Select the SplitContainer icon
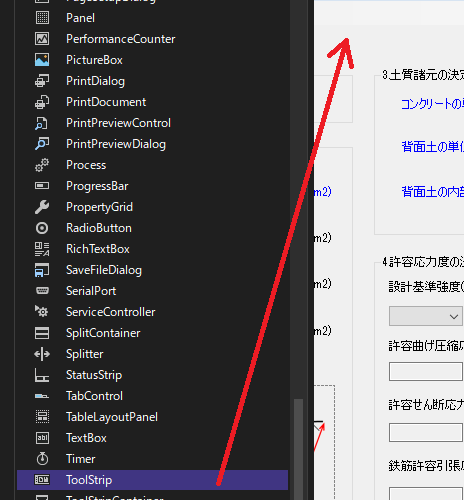The image size is (464, 500). tap(42, 333)
